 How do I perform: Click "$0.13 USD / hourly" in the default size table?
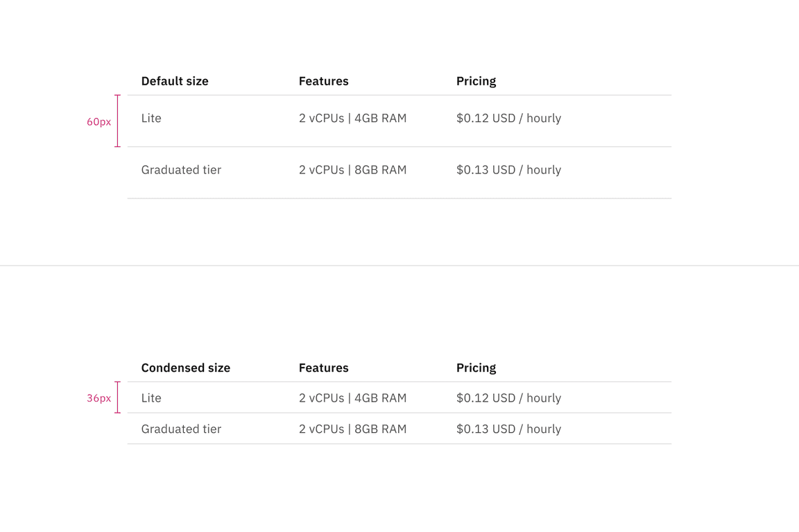click(508, 170)
